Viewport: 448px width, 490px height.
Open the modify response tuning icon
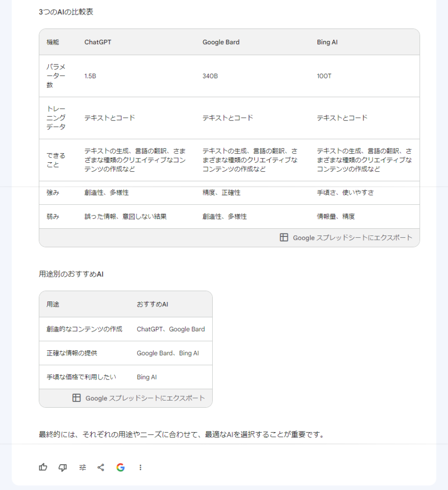pos(82,468)
